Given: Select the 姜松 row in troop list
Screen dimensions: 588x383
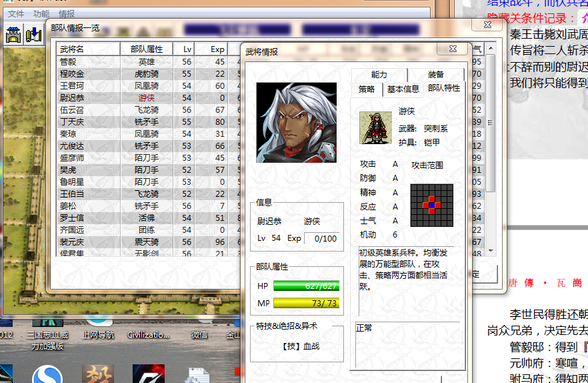Looking at the screenshot, I should pyautogui.click(x=149, y=206).
